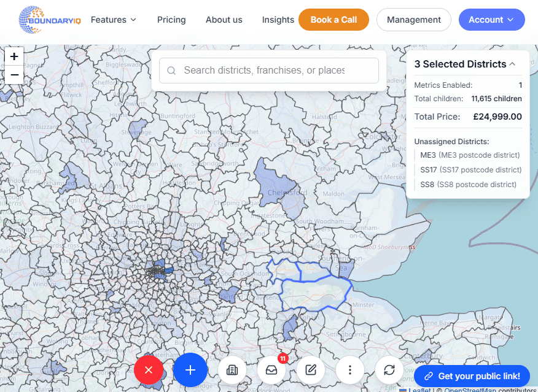Zoom in on the map
538x392 pixels.
pyautogui.click(x=14, y=56)
